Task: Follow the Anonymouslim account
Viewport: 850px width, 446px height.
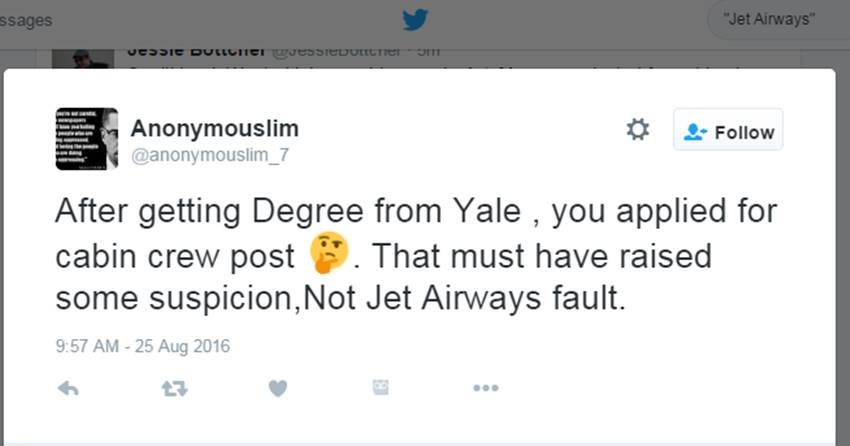Action: [728, 131]
